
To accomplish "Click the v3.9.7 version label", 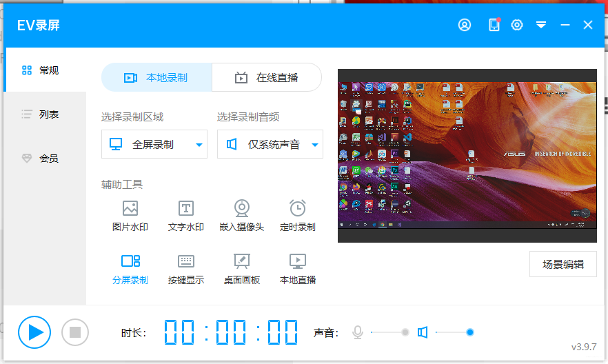I will pyautogui.click(x=584, y=347).
